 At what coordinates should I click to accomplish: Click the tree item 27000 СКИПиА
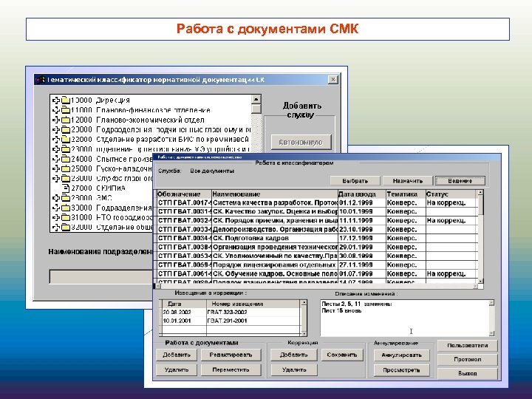point(98,188)
